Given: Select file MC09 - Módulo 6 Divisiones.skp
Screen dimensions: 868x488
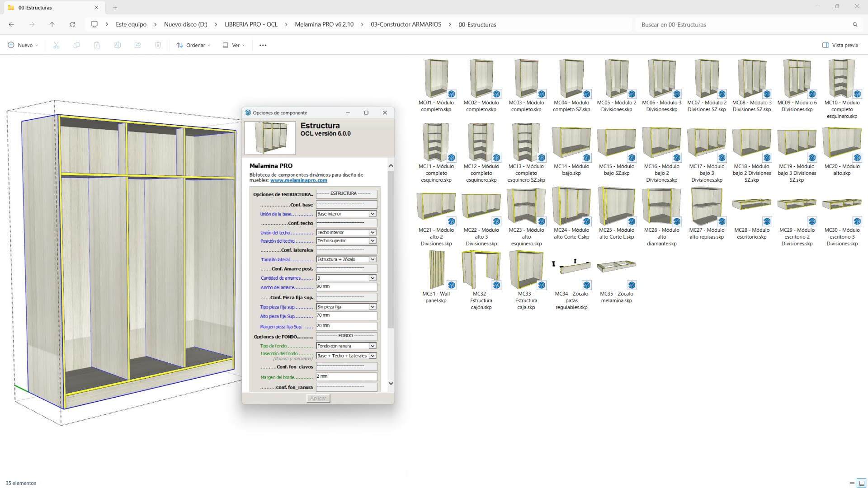Looking at the screenshot, I should coord(797,85).
